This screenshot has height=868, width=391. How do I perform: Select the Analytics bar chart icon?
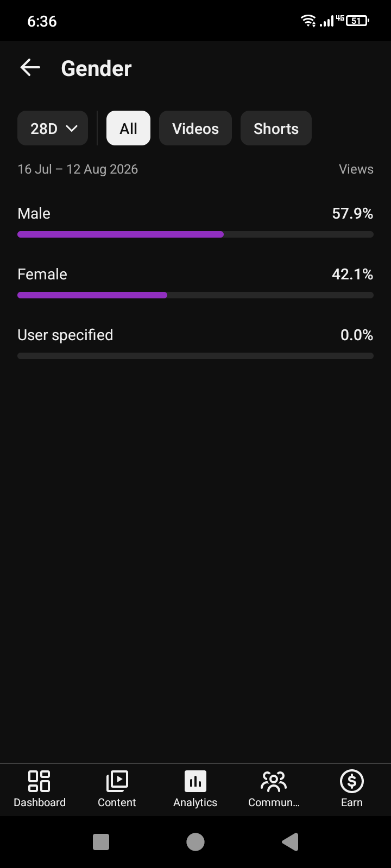pos(195,781)
